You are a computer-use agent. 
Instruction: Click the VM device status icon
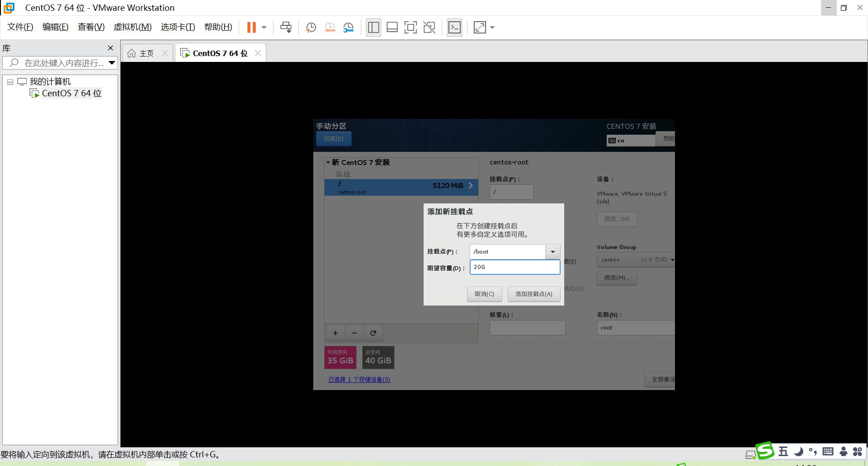(x=750, y=455)
